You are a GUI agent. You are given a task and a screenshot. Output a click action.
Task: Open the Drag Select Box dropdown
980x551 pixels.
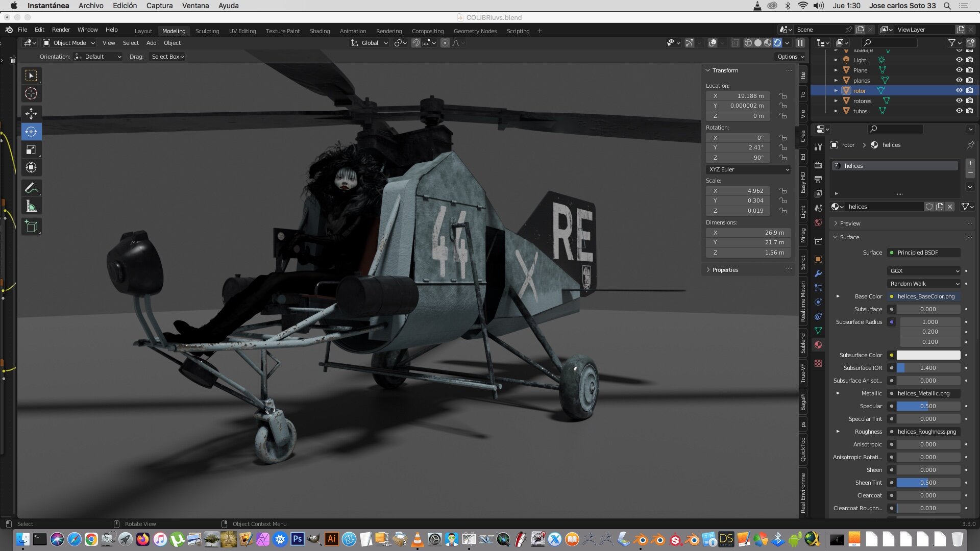[x=167, y=57]
